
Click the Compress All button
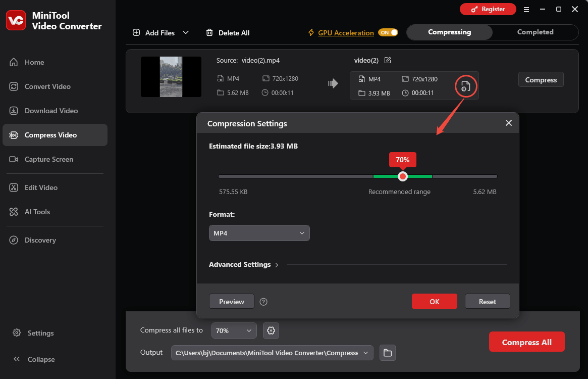[526, 342]
